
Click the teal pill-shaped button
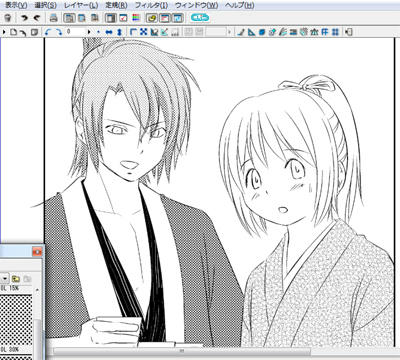point(200,18)
